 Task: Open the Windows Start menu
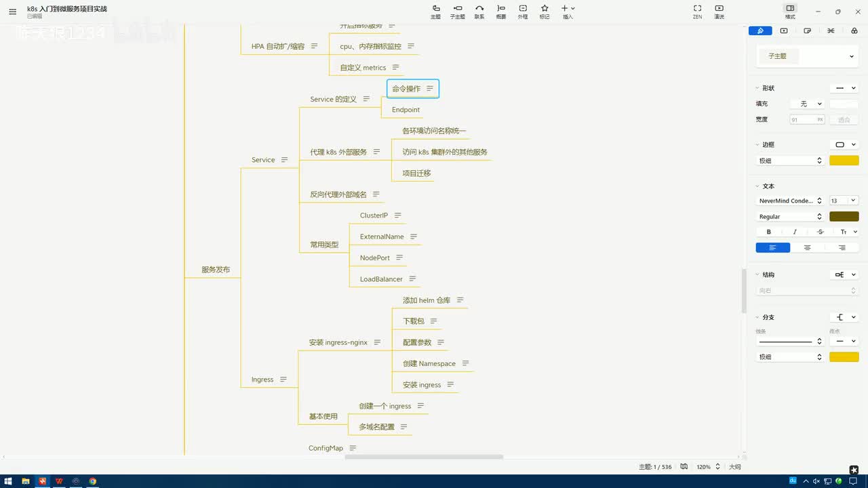click(8, 481)
